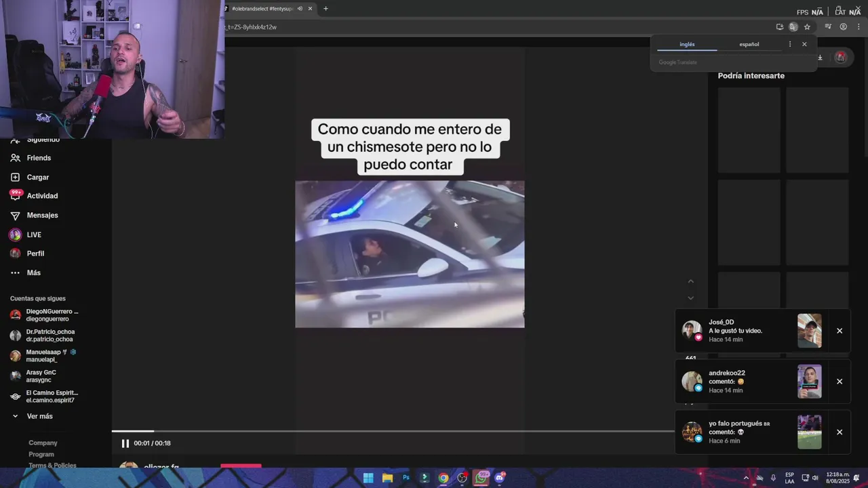868x488 pixels.
Task: Open the José_0D notification video thumbnail
Action: pyautogui.click(x=809, y=331)
